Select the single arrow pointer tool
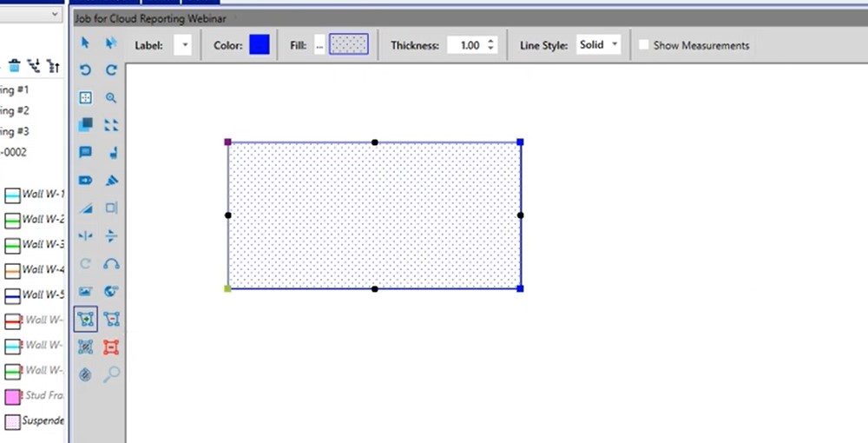 tap(85, 43)
